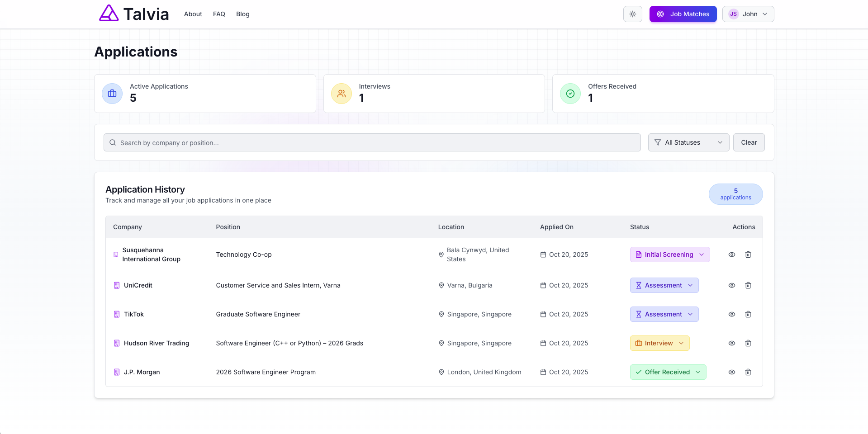
Task: Click the building icon beside Susquehanna
Action: click(x=116, y=255)
